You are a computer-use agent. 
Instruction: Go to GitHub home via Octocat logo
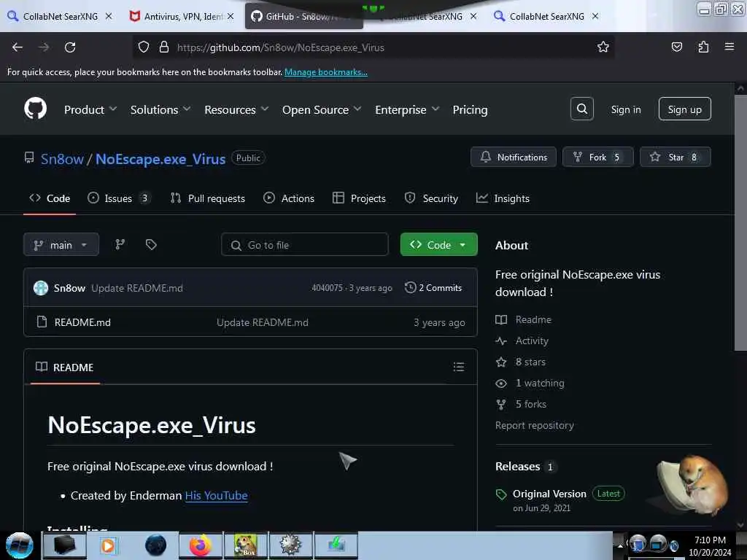35,109
